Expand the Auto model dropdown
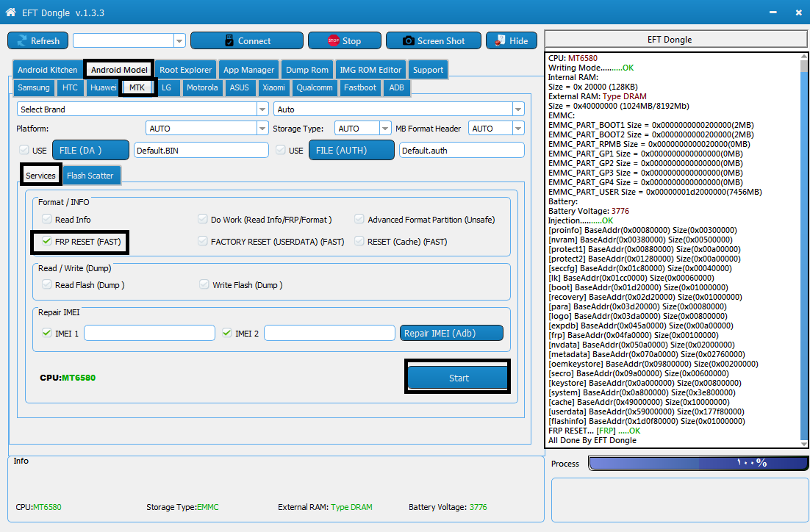Image resolution: width=810 pixels, height=532 pixels. coord(518,109)
